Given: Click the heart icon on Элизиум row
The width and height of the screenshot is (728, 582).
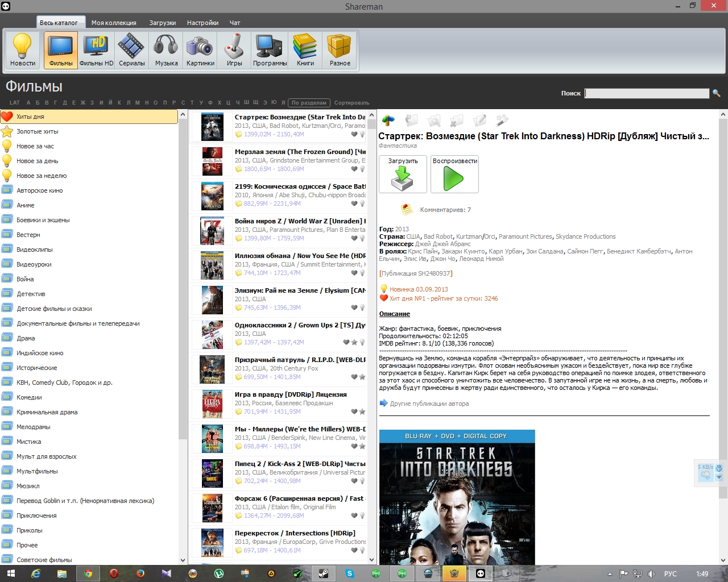Looking at the screenshot, I should click(354, 307).
